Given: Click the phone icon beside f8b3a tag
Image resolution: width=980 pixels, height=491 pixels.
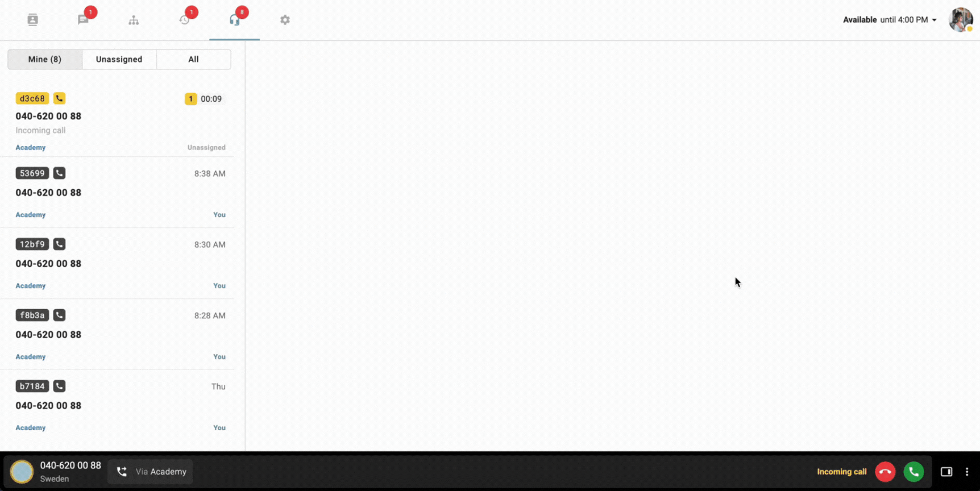Looking at the screenshot, I should [60, 315].
